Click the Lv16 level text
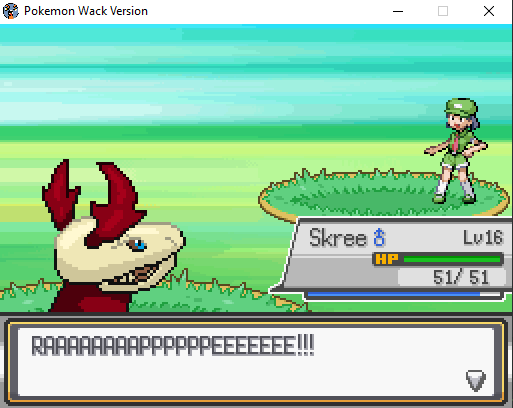513x408 pixels. tap(483, 238)
